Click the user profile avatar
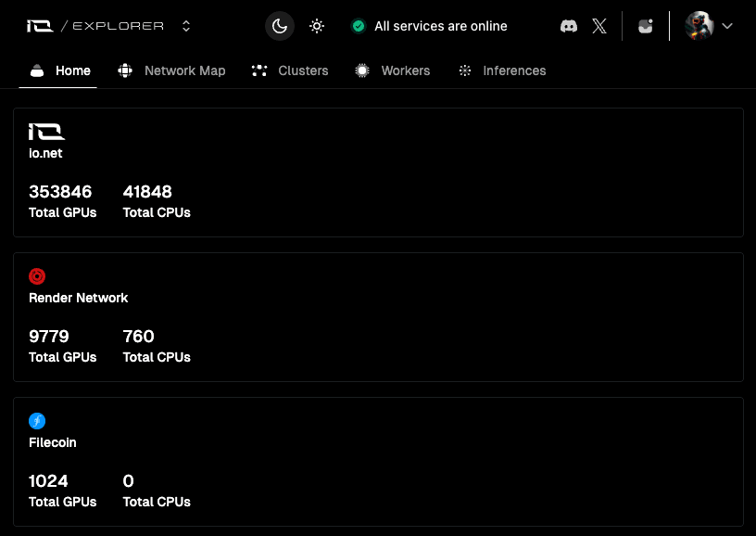The width and height of the screenshot is (756, 536). coord(699,26)
